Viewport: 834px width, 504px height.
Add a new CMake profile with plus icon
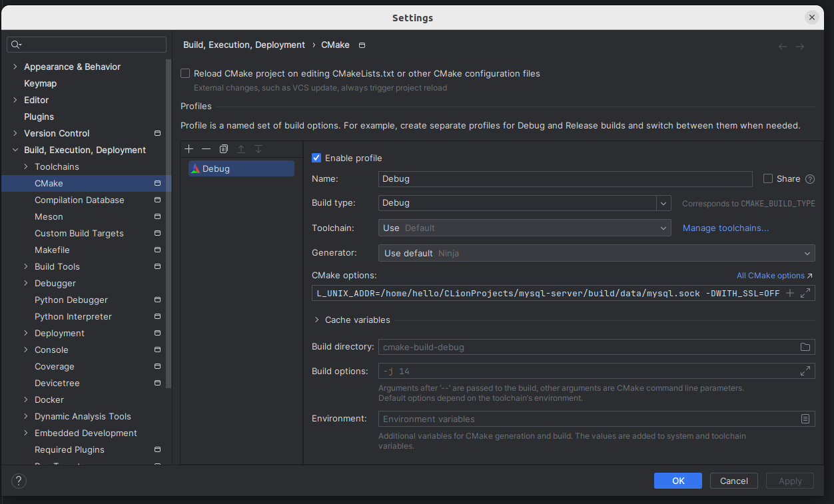[189, 149]
